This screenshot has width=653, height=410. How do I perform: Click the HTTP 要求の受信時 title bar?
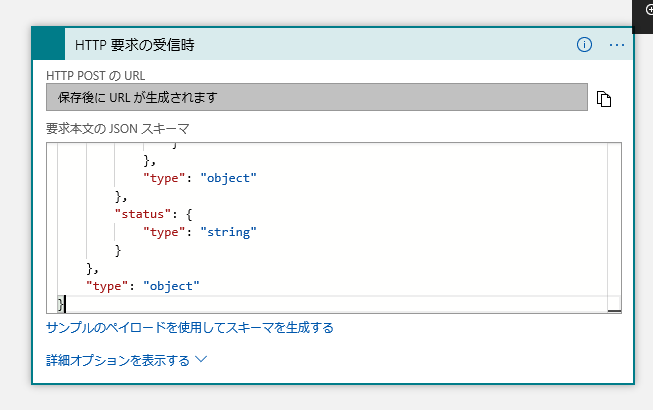pyautogui.click(x=333, y=44)
